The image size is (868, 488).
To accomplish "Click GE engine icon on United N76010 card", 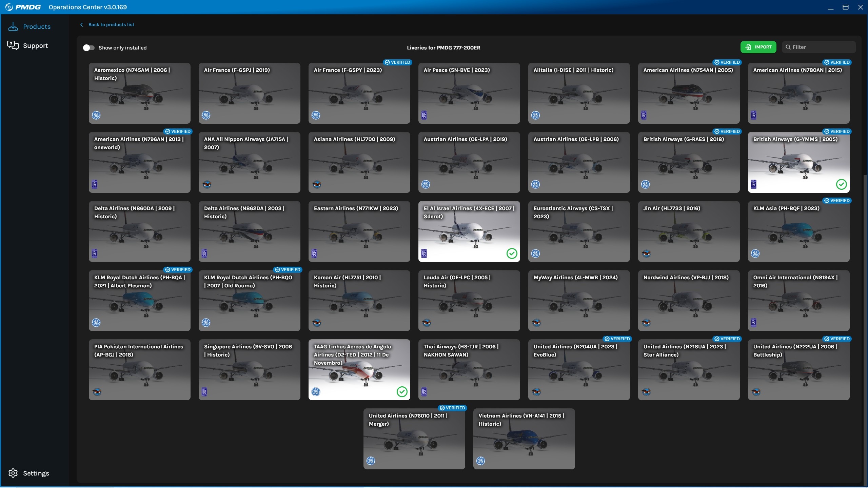I will coord(371,461).
